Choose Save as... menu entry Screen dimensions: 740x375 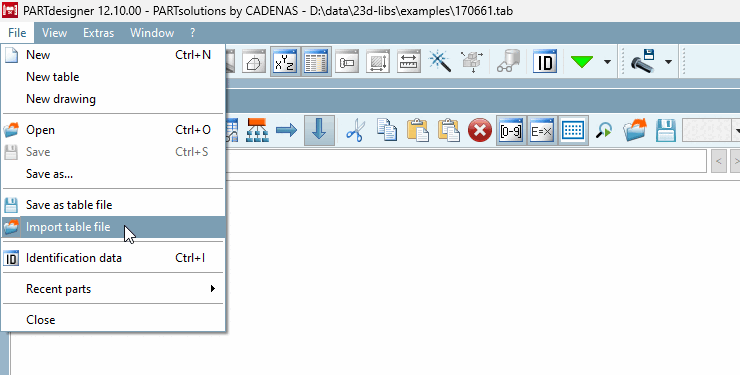(x=113, y=174)
